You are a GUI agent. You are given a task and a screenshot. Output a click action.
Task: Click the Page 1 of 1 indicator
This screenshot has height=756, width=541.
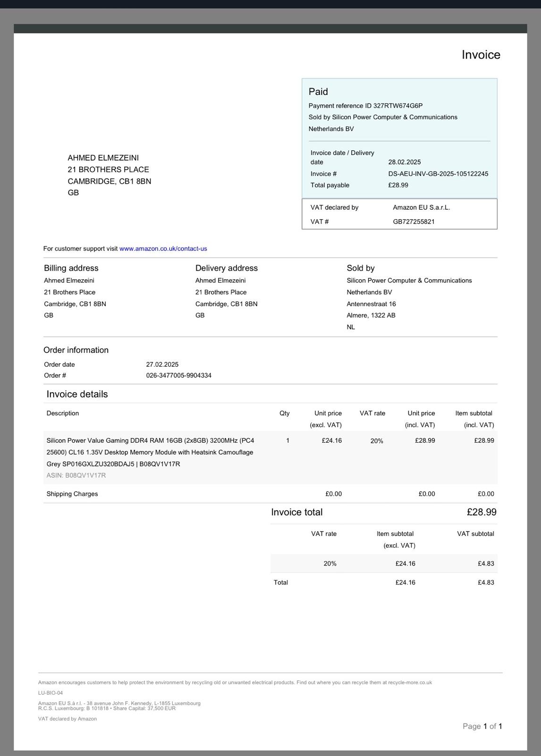[482, 726]
